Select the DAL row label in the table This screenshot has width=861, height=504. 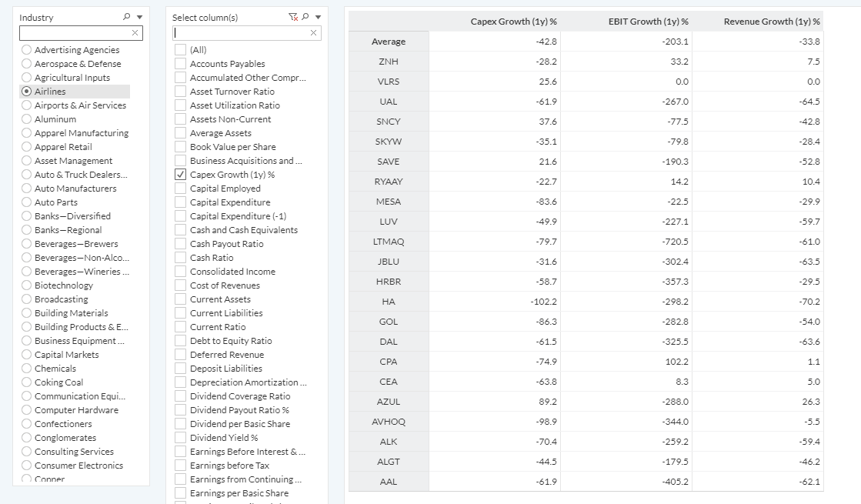[x=389, y=341]
